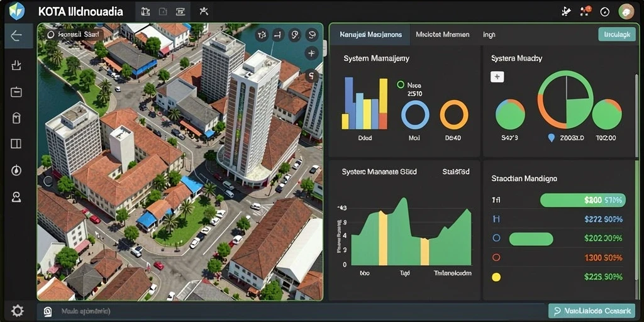Open the download icon in the left sidebar
644x322 pixels.
[x=16, y=65]
